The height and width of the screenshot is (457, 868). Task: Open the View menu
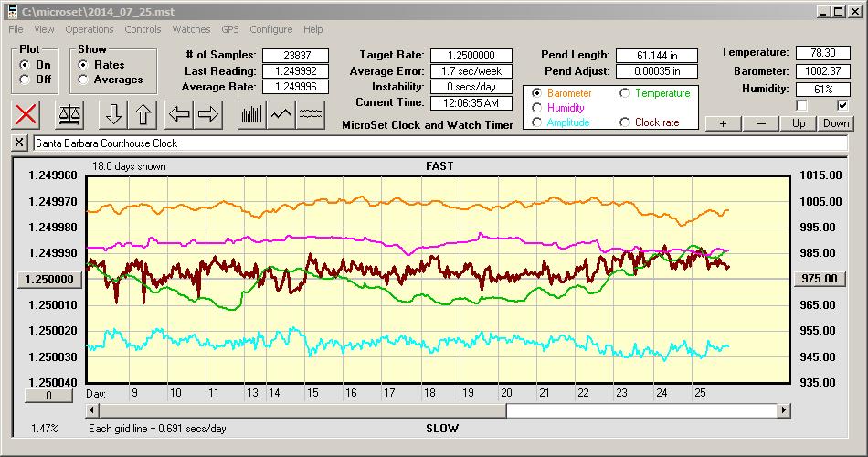pos(44,29)
